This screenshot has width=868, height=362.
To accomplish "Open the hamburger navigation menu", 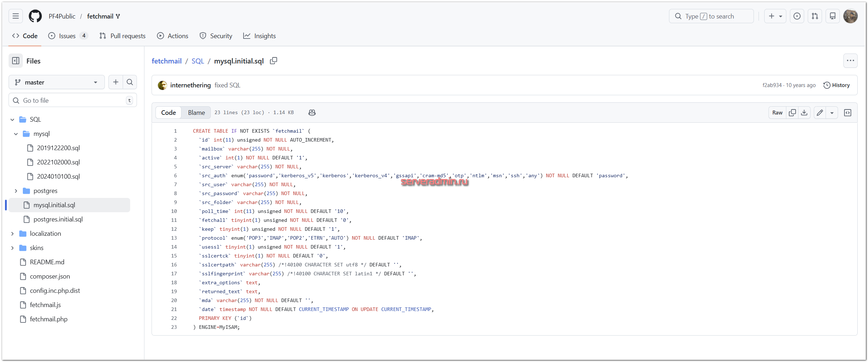I will (16, 16).
